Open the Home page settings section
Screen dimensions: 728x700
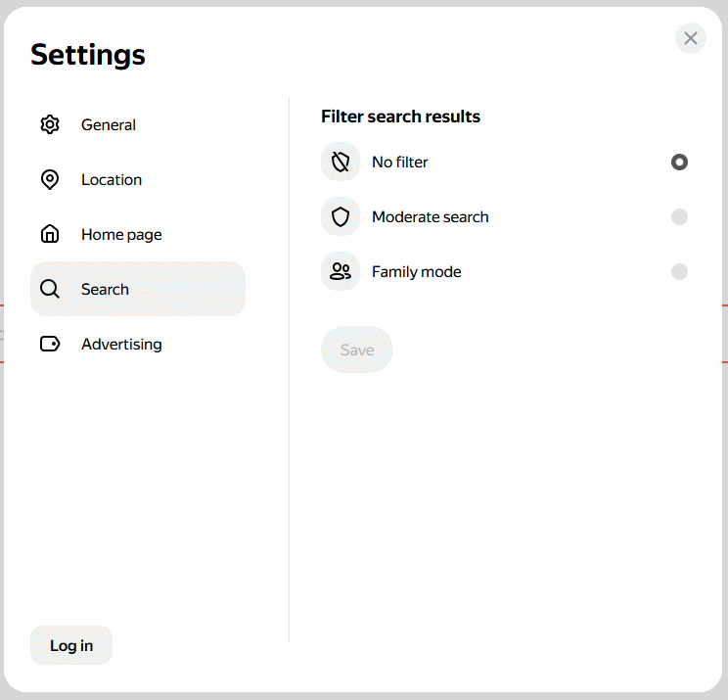coord(138,234)
